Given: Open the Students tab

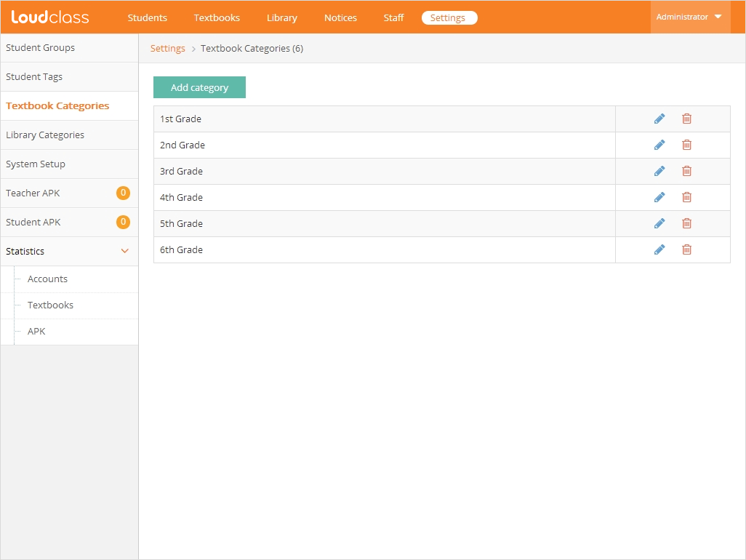Looking at the screenshot, I should [x=147, y=17].
